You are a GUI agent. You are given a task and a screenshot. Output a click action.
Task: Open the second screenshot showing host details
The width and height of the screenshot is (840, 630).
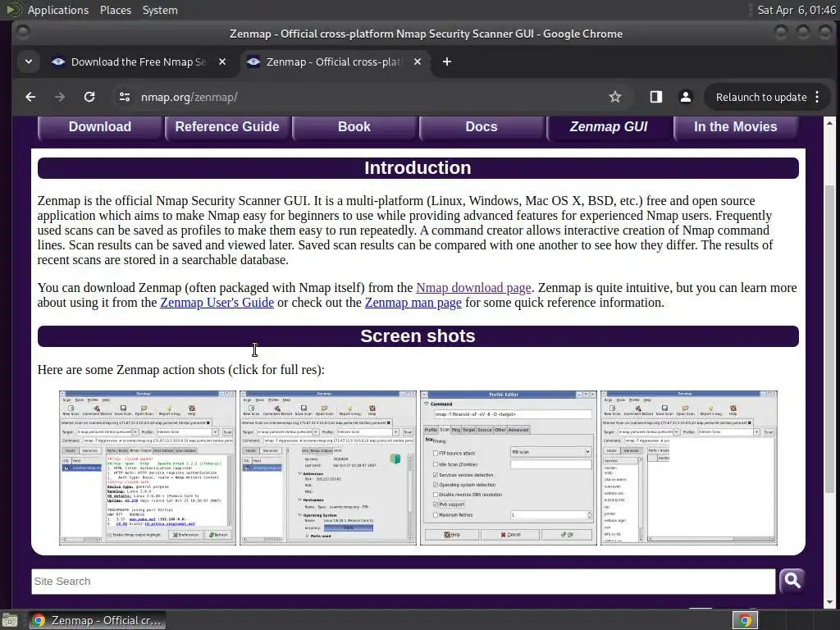(x=328, y=468)
